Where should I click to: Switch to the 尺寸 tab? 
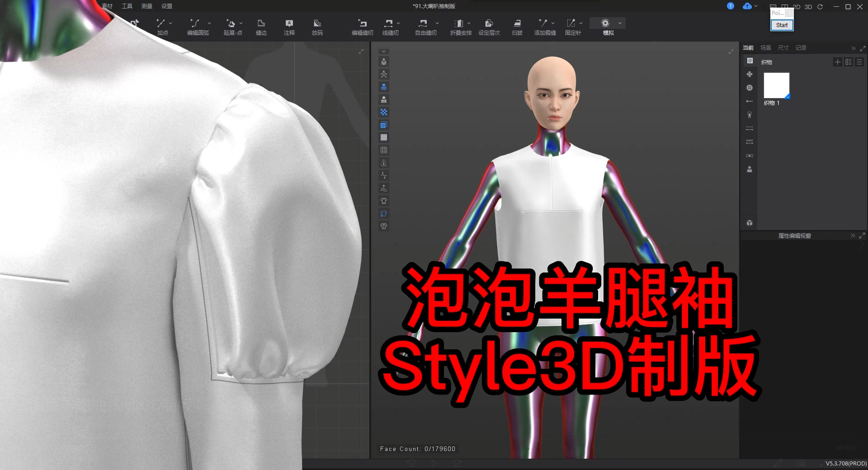pos(783,48)
